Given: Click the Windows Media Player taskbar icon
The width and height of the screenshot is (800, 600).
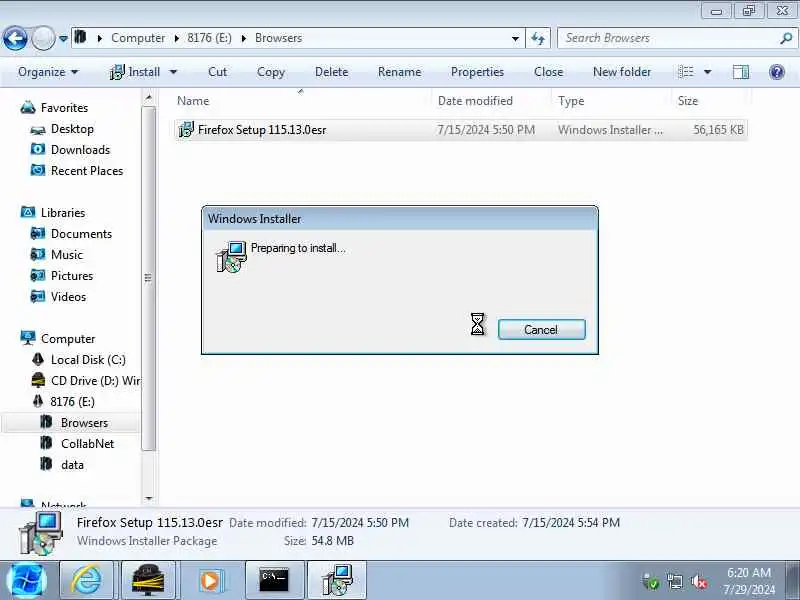Looking at the screenshot, I should click(210, 581).
